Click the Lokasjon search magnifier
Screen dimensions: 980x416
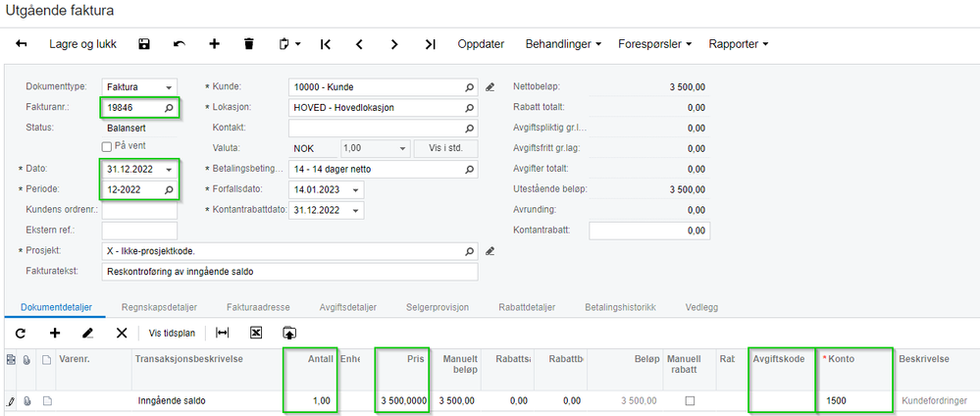(469, 108)
